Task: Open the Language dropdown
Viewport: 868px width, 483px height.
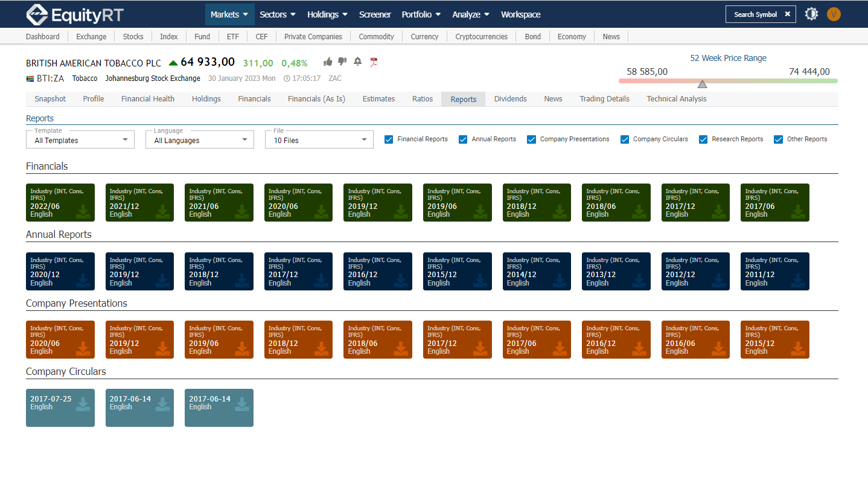Action: tap(200, 139)
